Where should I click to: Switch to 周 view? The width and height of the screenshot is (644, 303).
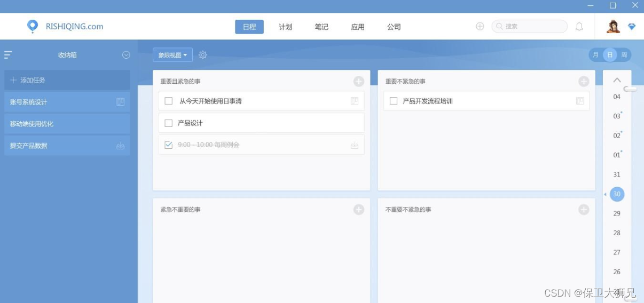pyautogui.click(x=624, y=55)
